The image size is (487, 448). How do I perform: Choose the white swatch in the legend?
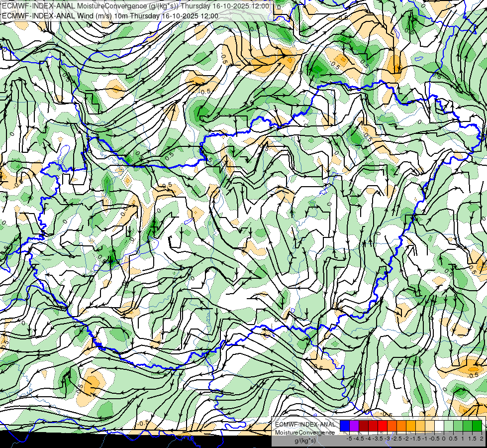439,426
